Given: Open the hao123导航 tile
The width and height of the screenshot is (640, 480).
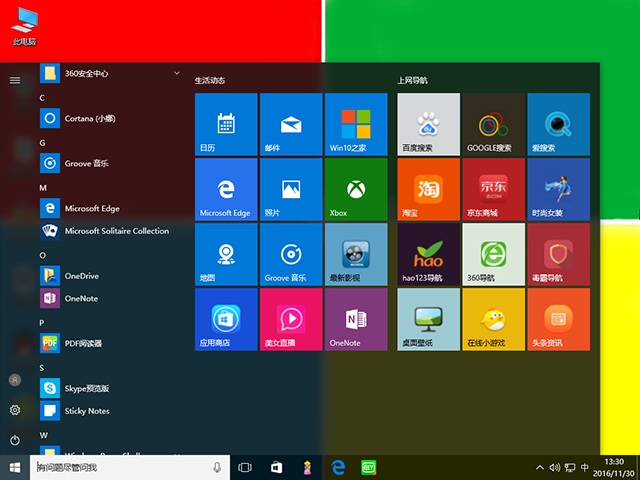Looking at the screenshot, I should click(x=428, y=254).
